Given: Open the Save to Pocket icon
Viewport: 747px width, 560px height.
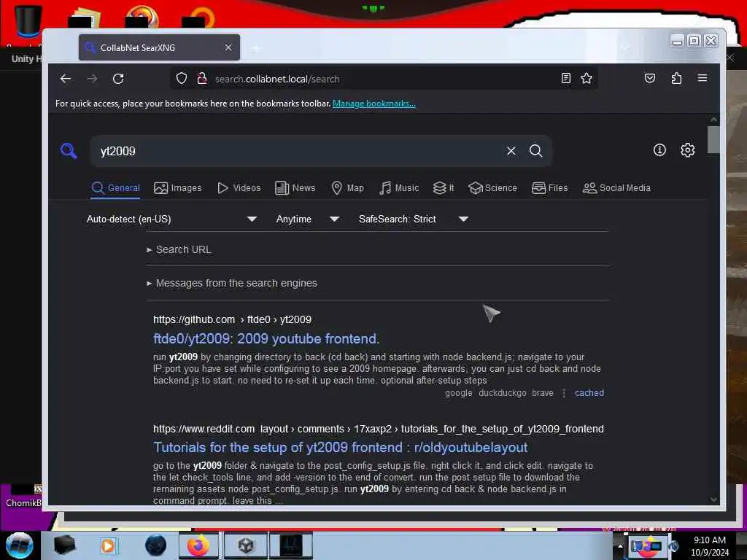Looking at the screenshot, I should (650, 78).
